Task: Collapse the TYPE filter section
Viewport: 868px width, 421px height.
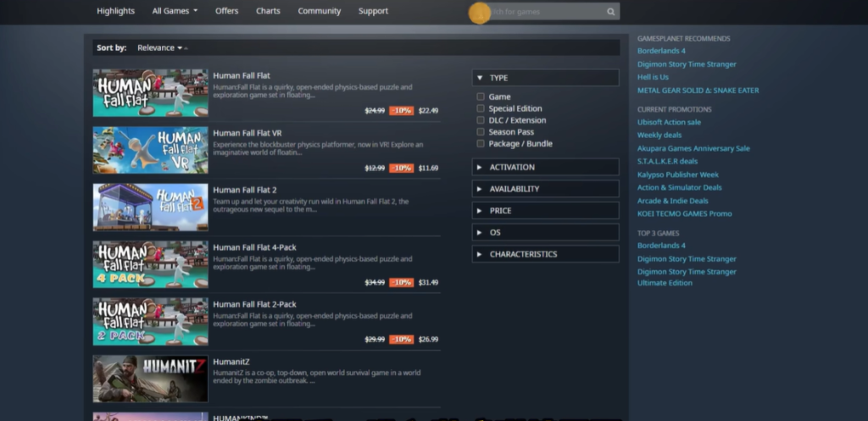Action: pyautogui.click(x=545, y=78)
